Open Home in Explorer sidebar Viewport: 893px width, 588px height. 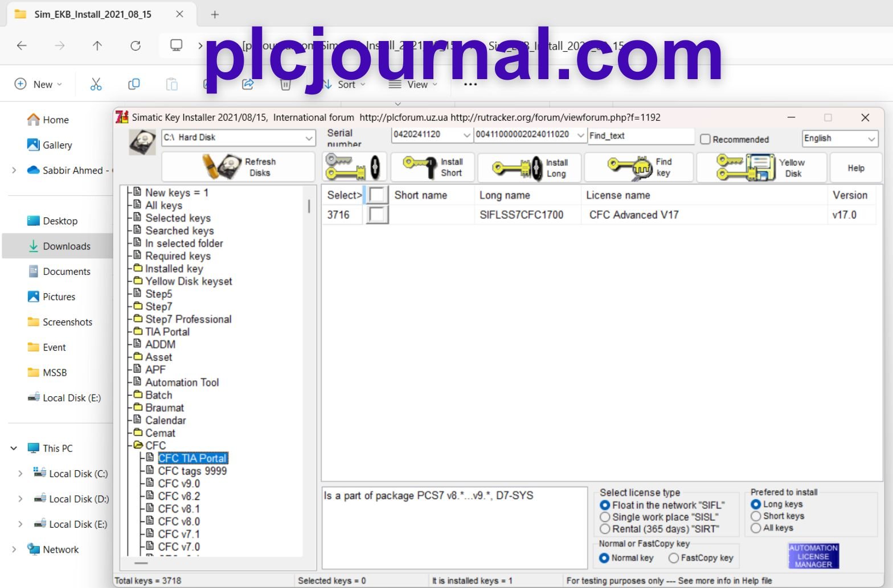(x=48, y=120)
